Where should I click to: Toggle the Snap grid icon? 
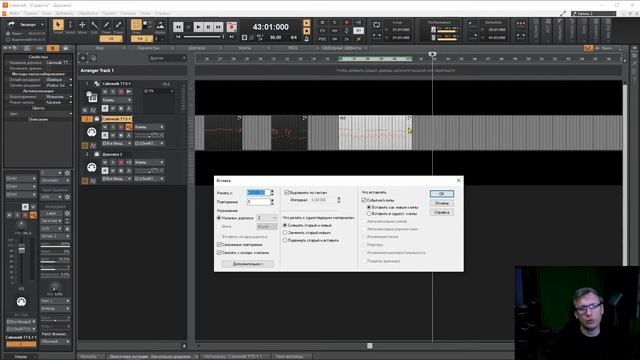[136, 25]
